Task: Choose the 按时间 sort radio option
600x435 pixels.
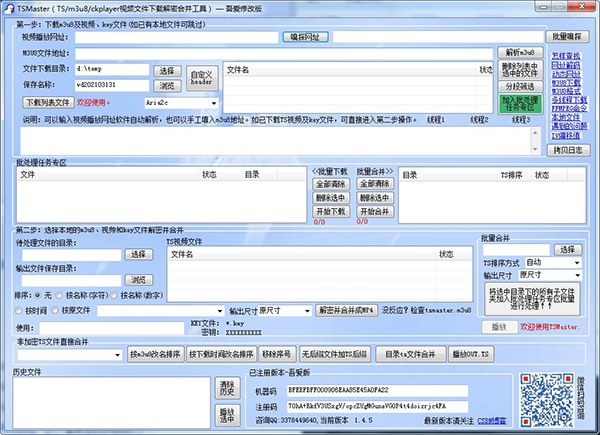Action: [x=21, y=310]
